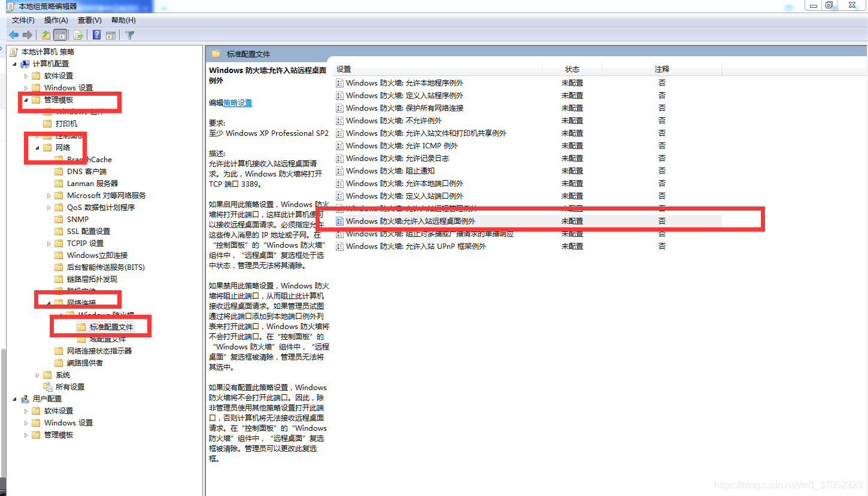Screen dimensions: 868x496
Task: Click the Forward arrow toolbar icon
Action: pos(27,35)
